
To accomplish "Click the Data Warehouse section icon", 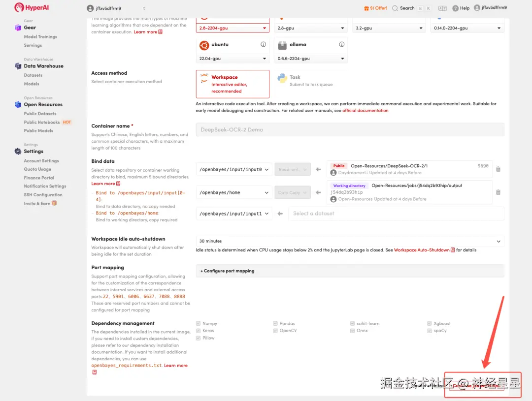I will 18,66.
